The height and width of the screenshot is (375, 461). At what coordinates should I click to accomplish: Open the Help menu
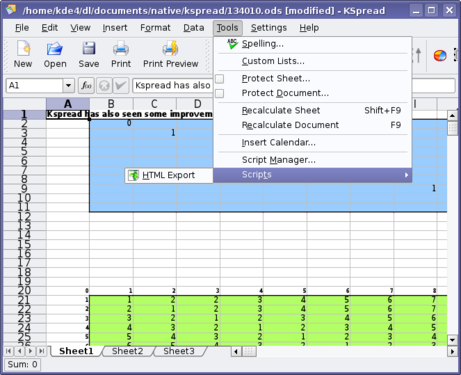(x=309, y=28)
